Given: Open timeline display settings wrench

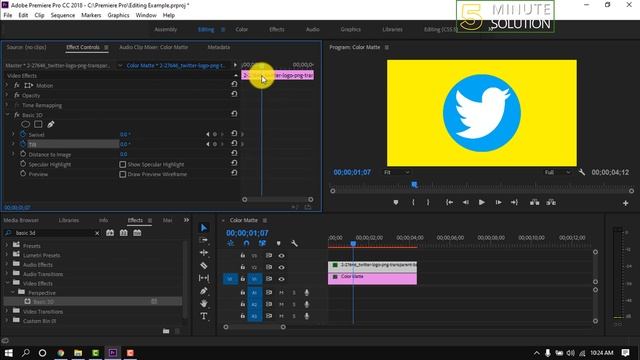Looking at the screenshot, I should point(294,244).
